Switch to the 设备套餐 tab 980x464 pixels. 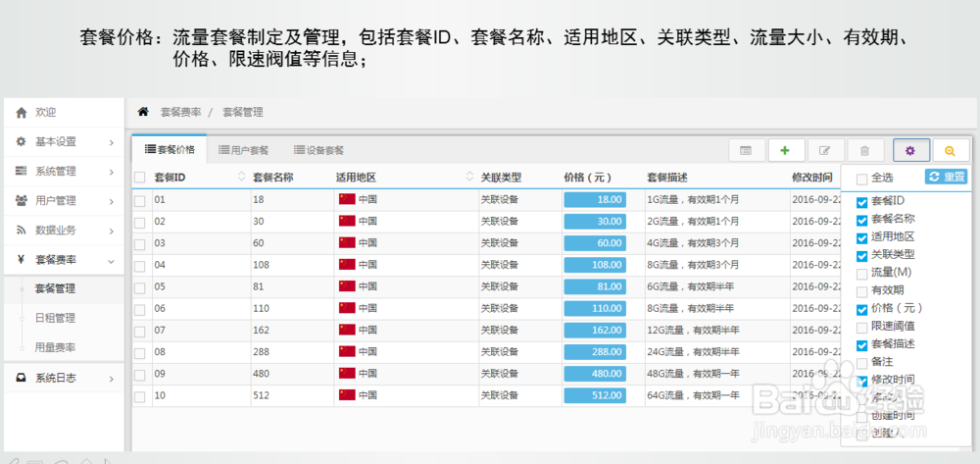click(318, 150)
